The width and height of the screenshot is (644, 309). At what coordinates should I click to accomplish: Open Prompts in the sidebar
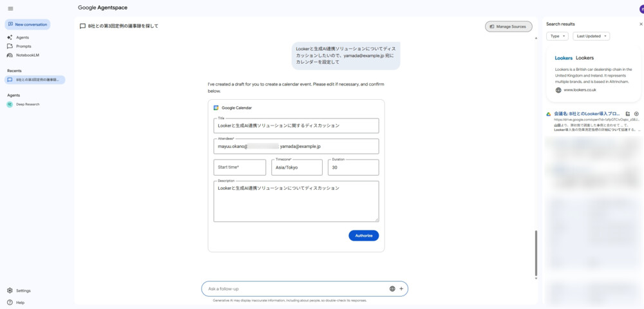click(x=23, y=46)
